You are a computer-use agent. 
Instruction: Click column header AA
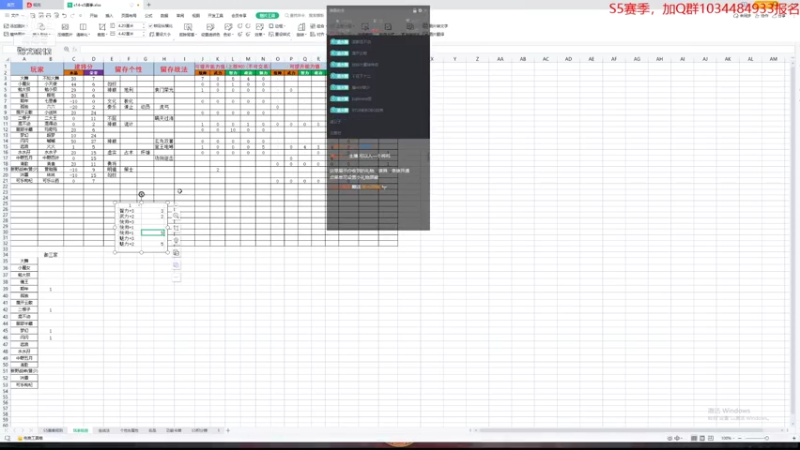(500, 59)
